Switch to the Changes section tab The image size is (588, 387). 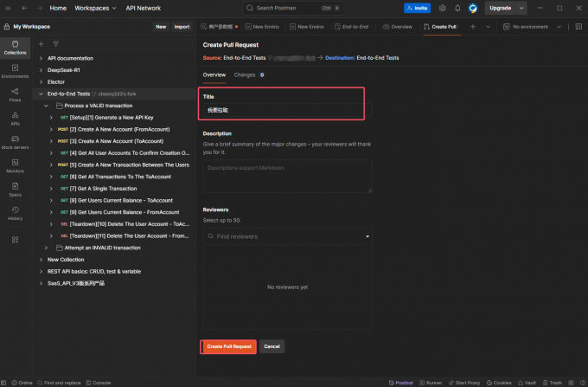coord(249,75)
